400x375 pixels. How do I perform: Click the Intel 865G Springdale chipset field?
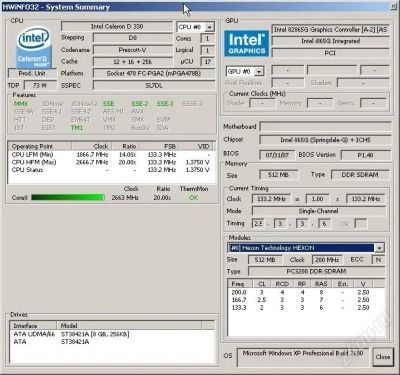(x=325, y=140)
